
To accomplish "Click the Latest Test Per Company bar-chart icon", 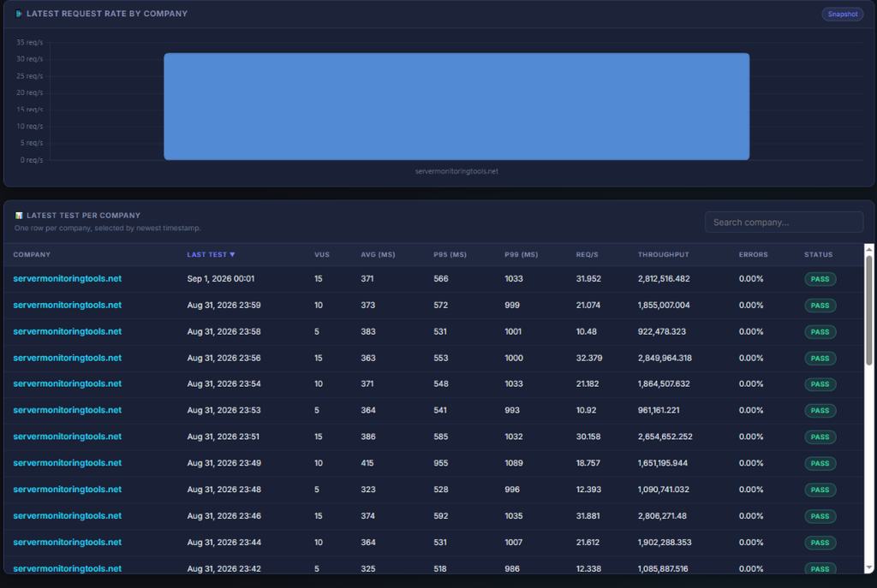I will [19, 215].
